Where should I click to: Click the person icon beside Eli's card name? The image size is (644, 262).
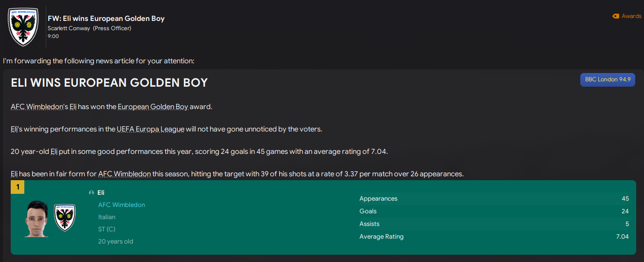[x=91, y=193]
